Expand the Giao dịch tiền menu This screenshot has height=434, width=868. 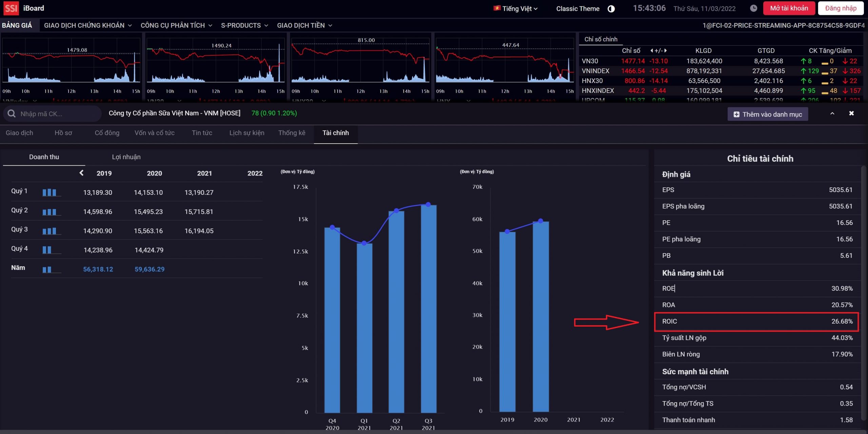[304, 25]
